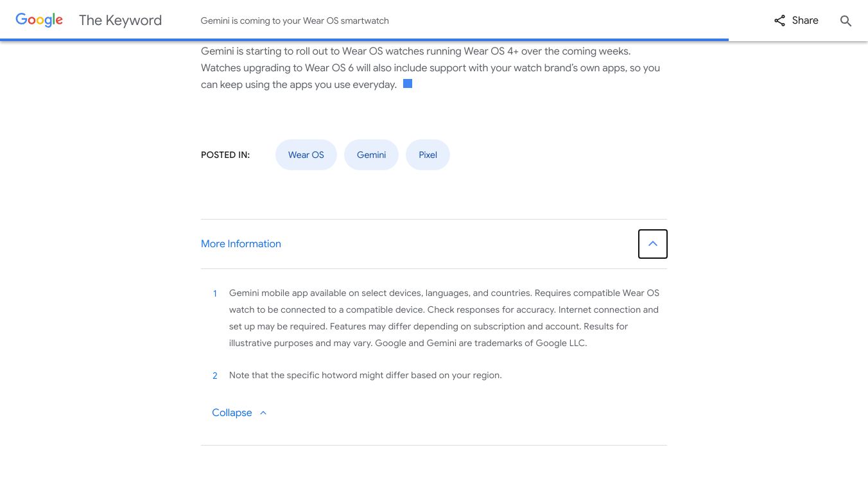Open the Pixel topic tag

click(x=428, y=155)
